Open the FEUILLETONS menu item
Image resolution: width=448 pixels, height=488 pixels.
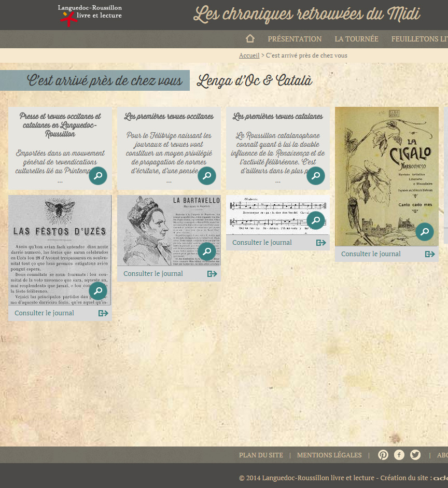[x=419, y=39]
